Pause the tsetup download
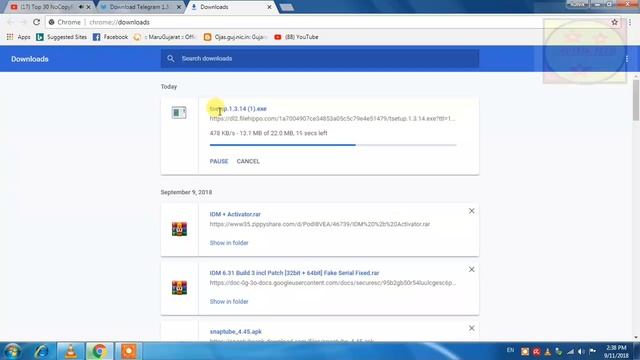The width and height of the screenshot is (640, 360). coord(219,161)
